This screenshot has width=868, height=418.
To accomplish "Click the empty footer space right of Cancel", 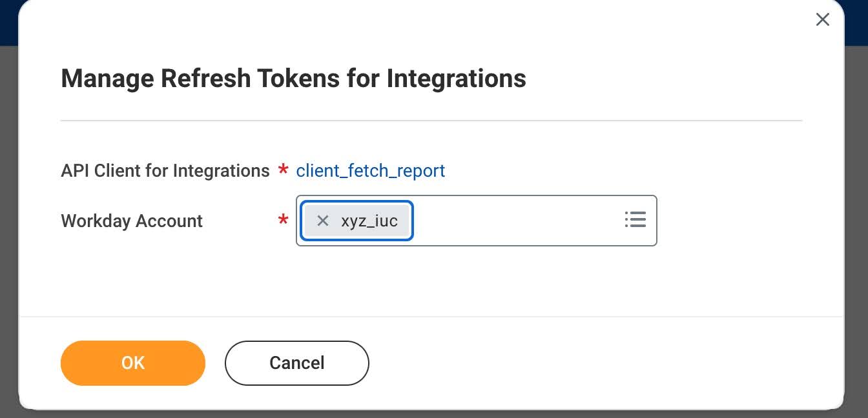I will point(604,363).
